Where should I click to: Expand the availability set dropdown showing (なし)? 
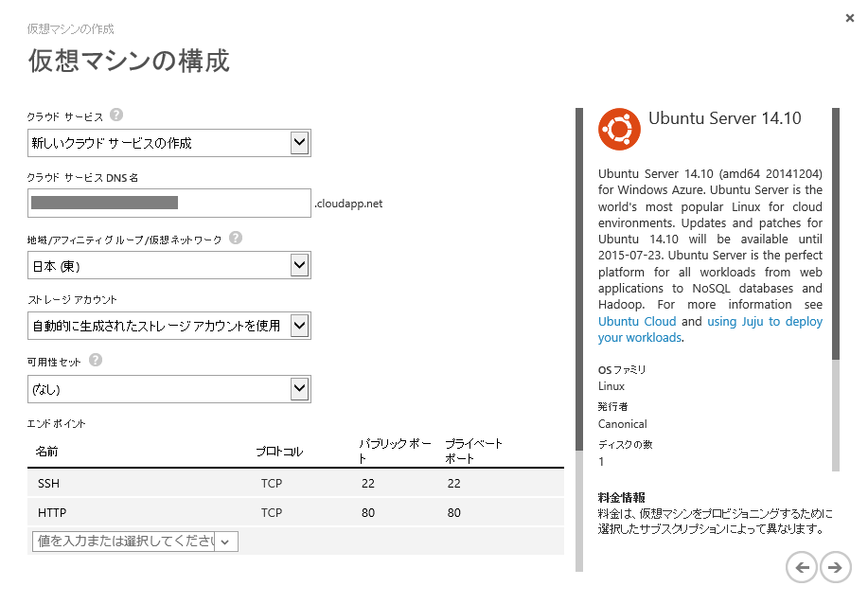[299, 388]
